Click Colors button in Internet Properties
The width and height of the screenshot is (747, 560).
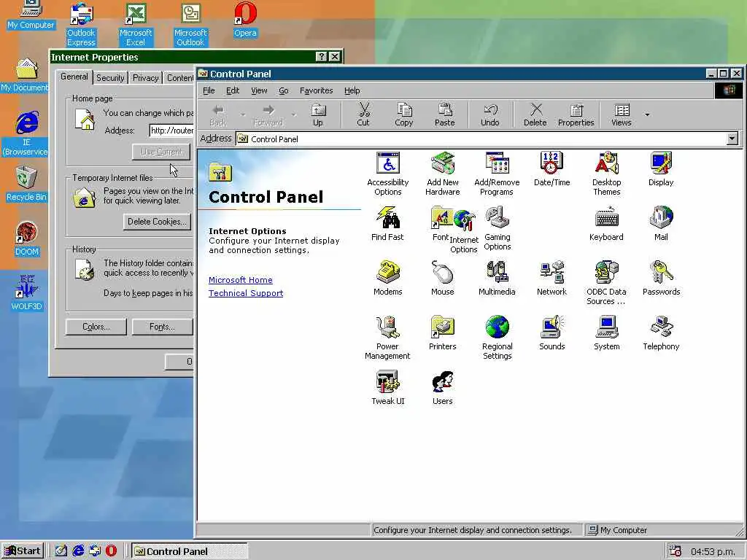coord(96,327)
